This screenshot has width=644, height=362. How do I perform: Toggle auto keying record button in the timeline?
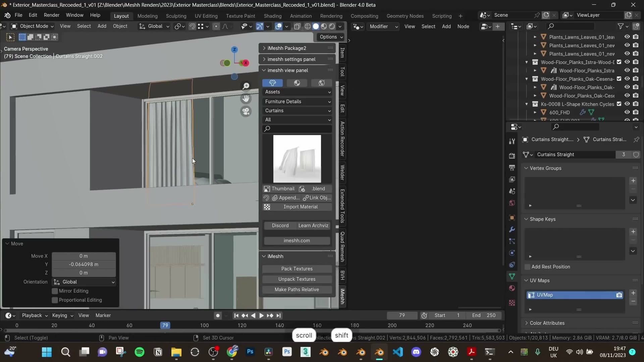pos(218,315)
